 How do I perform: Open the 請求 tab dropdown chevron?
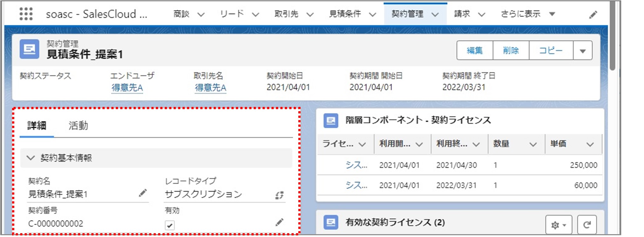(482, 15)
